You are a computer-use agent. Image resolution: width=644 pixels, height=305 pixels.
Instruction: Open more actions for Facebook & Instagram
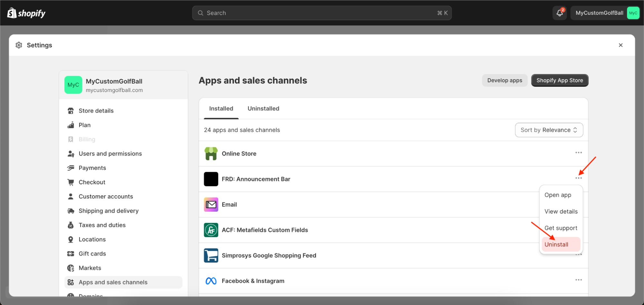[578, 280]
